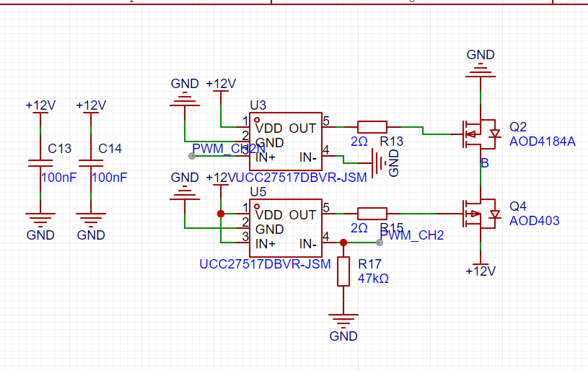Click the AOD403 part name
Screen dimensions: 588x371
[x=535, y=221]
